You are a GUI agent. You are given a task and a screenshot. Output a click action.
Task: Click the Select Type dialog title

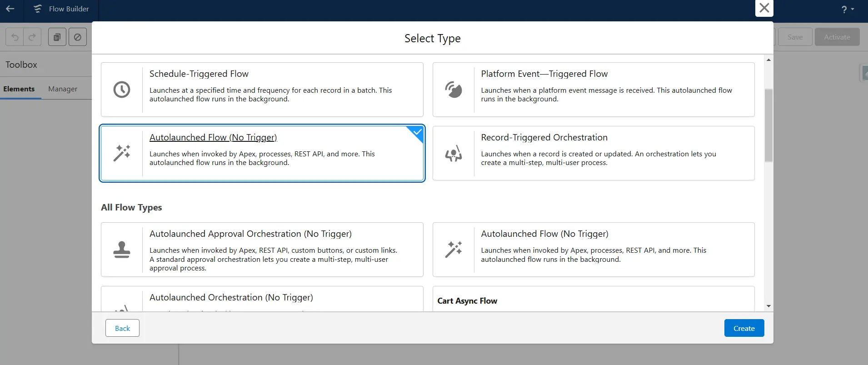(x=433, y=39)
